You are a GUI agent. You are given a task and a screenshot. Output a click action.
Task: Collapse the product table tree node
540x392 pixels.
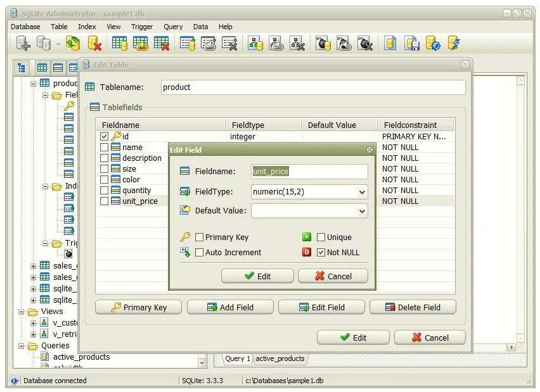pos(33,84)
